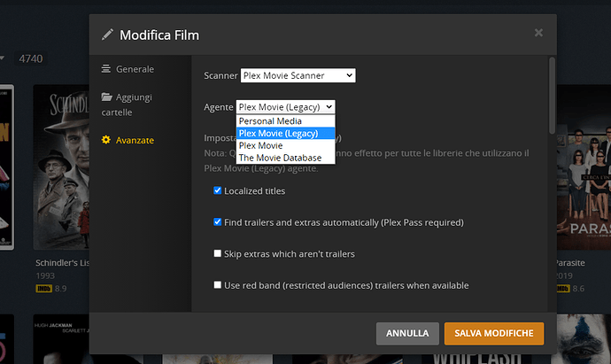Click the IMDb badge under Schindler's List
This screenshot has height=364, width=611.
pyautogui.click(x=43, y=288)
